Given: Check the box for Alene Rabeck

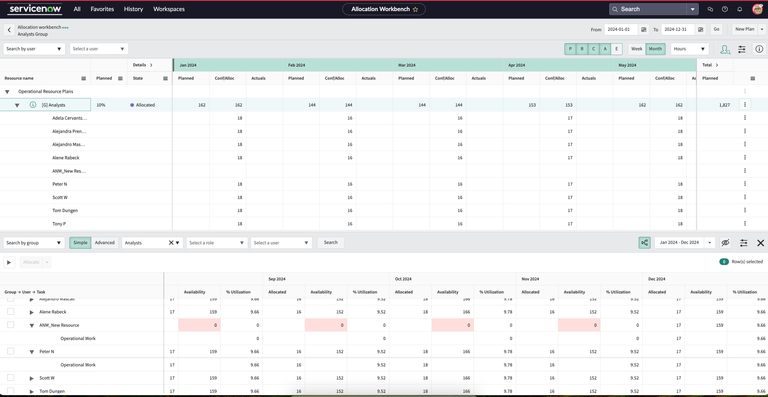Looking at the screenshot, I should pyautogui.click(x=11, y=311).
